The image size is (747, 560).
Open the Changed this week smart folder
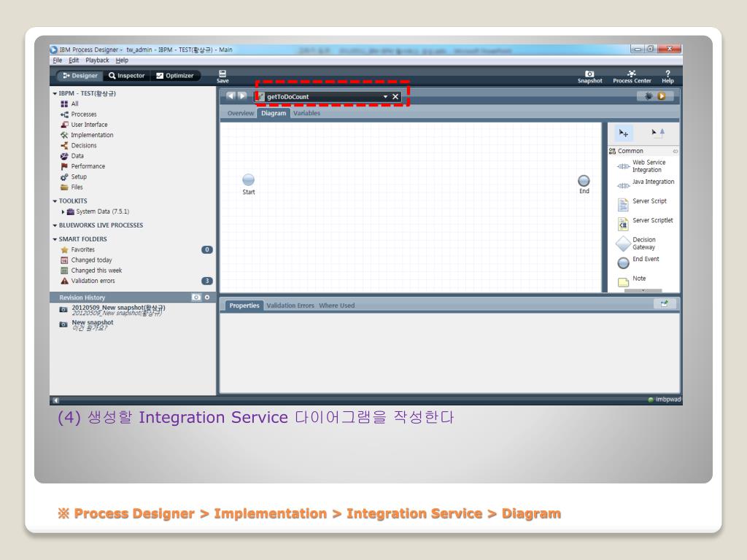coord(91,271)
